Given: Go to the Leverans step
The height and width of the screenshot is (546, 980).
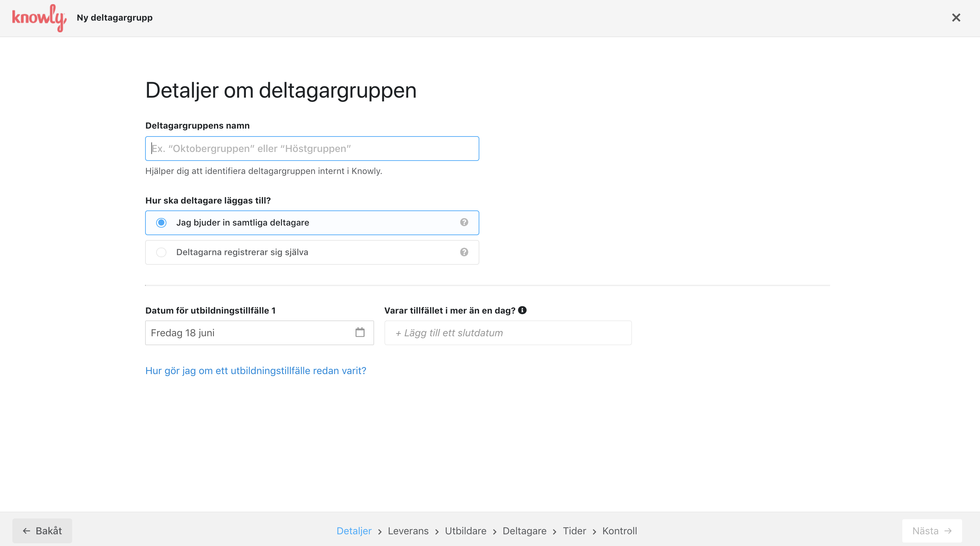Looking at the screenshot, I should 408,531.
